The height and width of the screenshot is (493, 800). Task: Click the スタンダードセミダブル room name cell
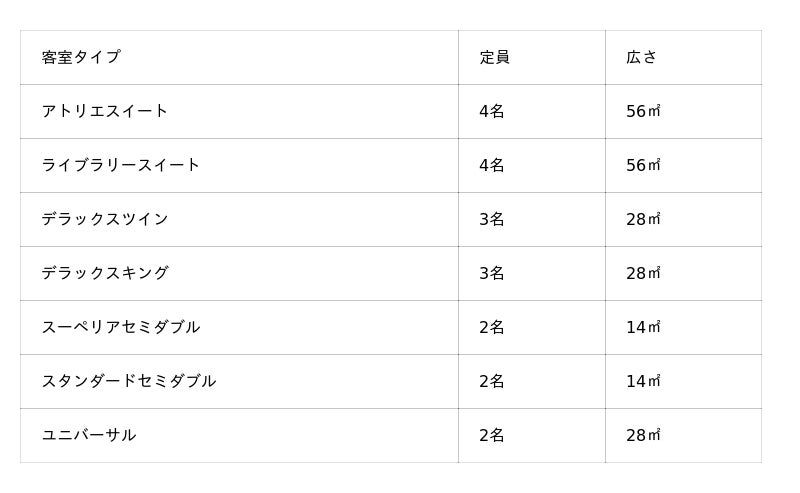point(129,381)
